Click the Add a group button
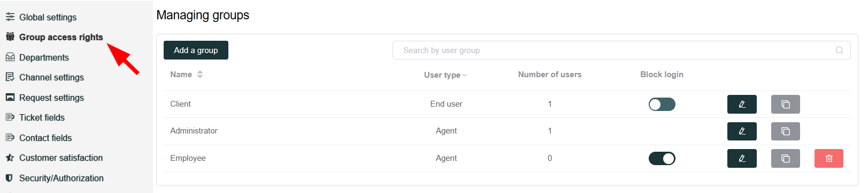Viewport: 868px width, 193px height. pyautogui.click(x=196, y=50)
